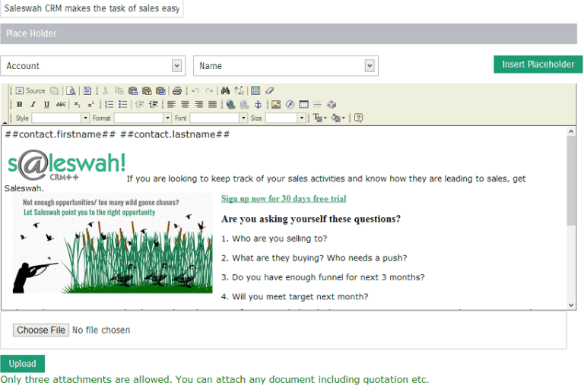
Task: Click the 'Who are you selling to?' line
Action: pyautogui.click(x=274, y=239)
